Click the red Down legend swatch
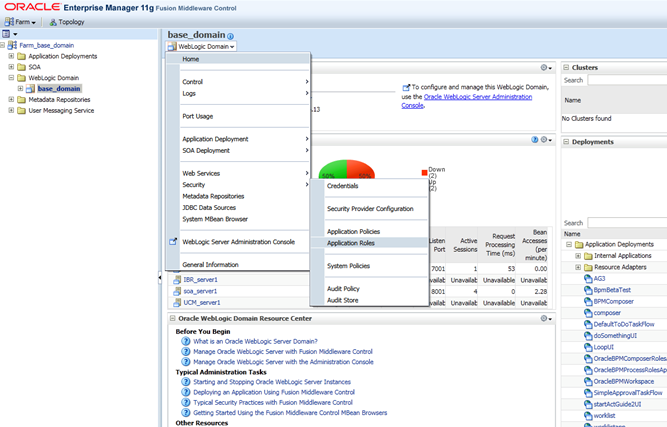Viewport: 667px width, 427px height. [x=422, y=170]
